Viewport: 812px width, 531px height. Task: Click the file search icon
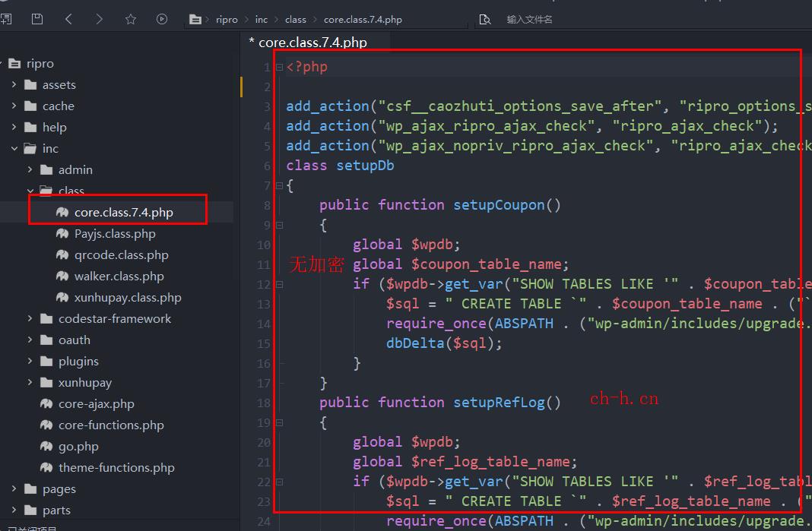point(485,20)
